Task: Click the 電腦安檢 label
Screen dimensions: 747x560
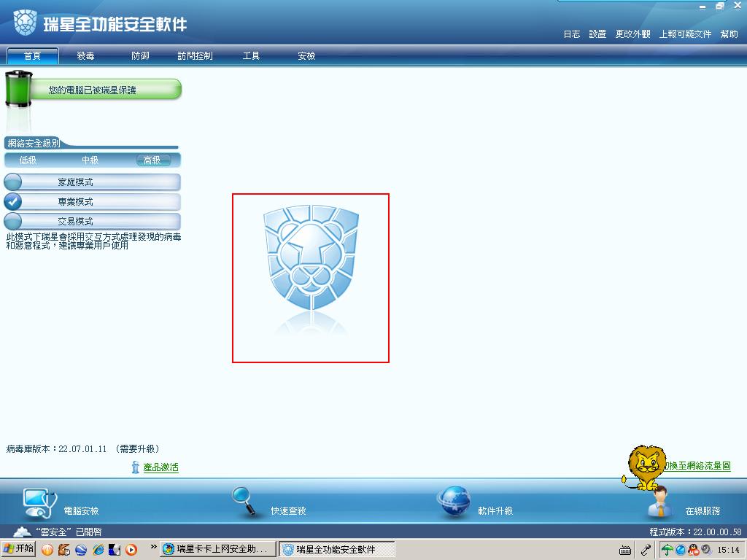Action: 82,511
